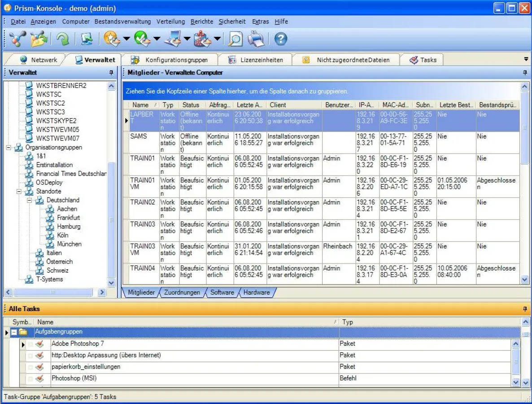Toggle auto-hide pin on Verwaltet panel
Image resolution: width=532 pixels, height=404 pixels.
click(x=111, y=72)
